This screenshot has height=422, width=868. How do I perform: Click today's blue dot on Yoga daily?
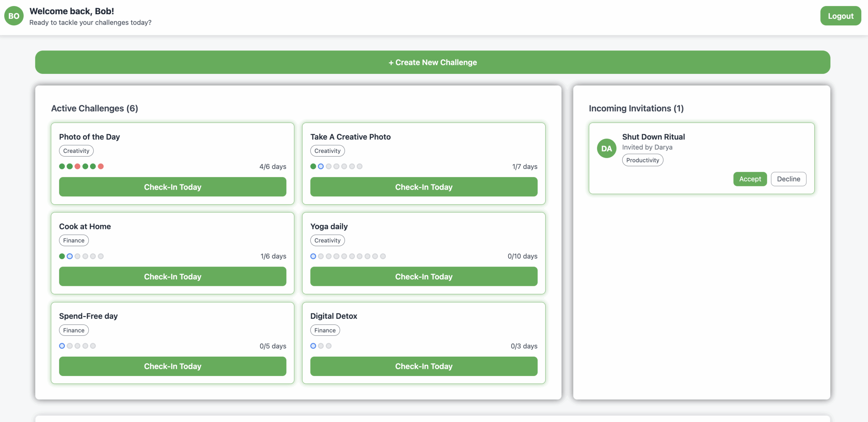(x=313, y=256)
